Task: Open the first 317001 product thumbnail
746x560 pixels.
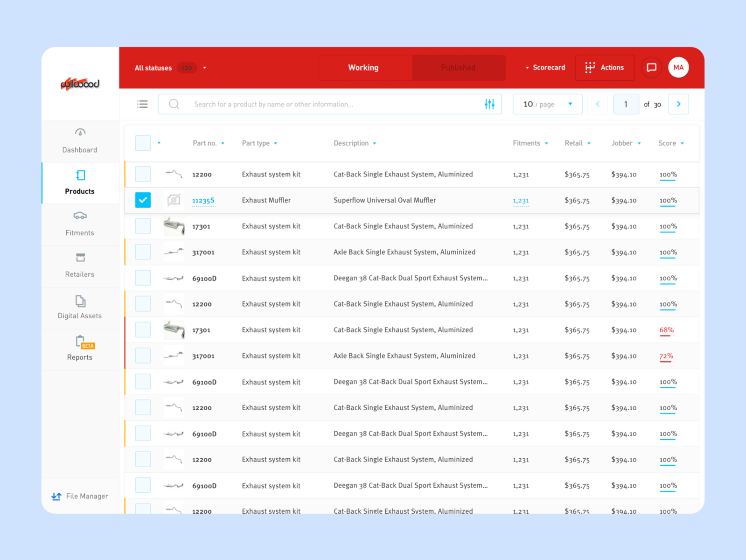Action: coord(174,252)
